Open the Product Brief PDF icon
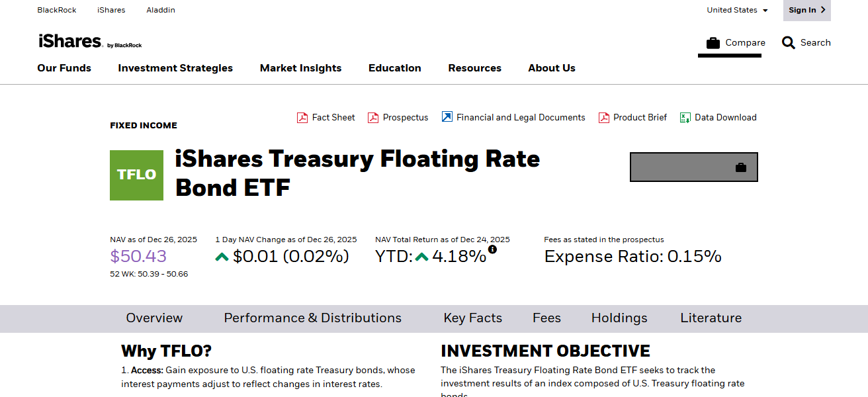 pyautogui.click(x=604, y=117)
